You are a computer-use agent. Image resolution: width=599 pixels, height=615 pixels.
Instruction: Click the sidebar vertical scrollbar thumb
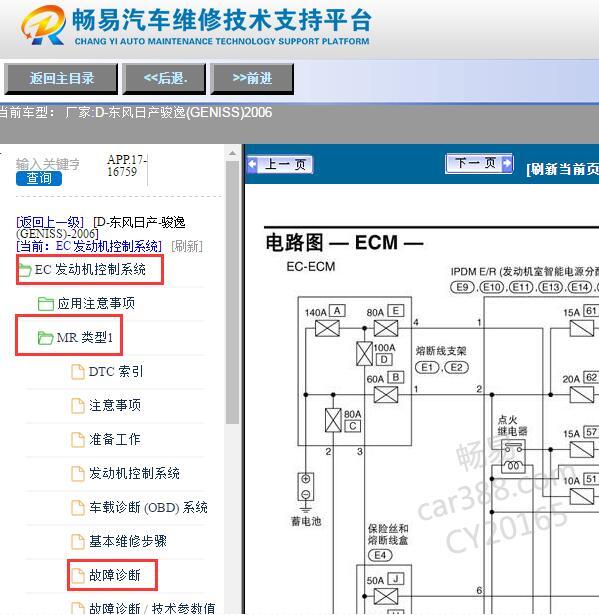[x=233, y=292]
